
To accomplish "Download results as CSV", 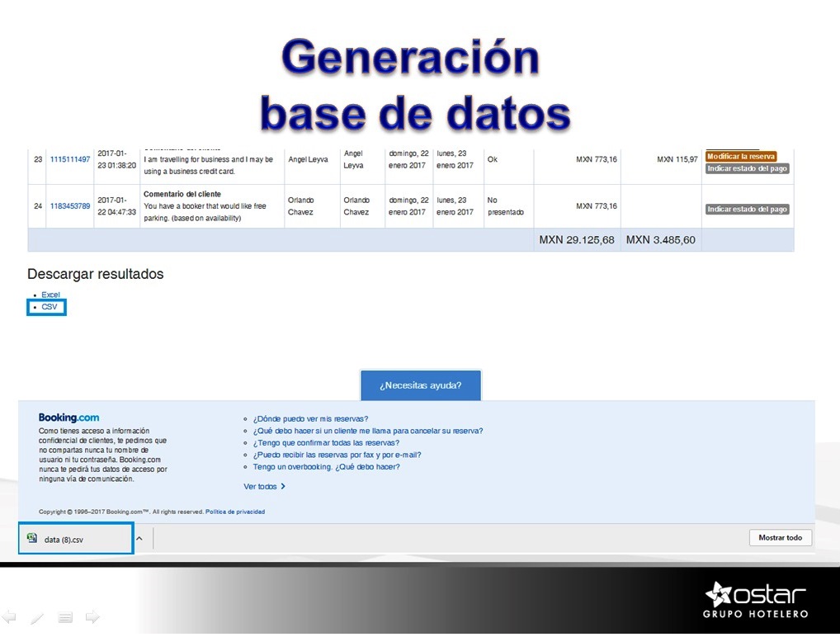I will point(50,307).
